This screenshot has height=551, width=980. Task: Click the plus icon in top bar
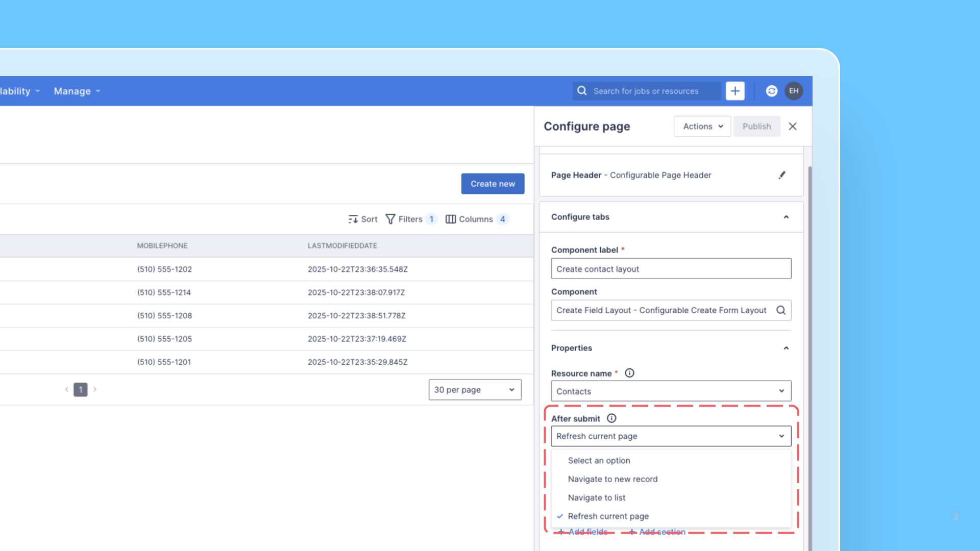pos(735,91)
